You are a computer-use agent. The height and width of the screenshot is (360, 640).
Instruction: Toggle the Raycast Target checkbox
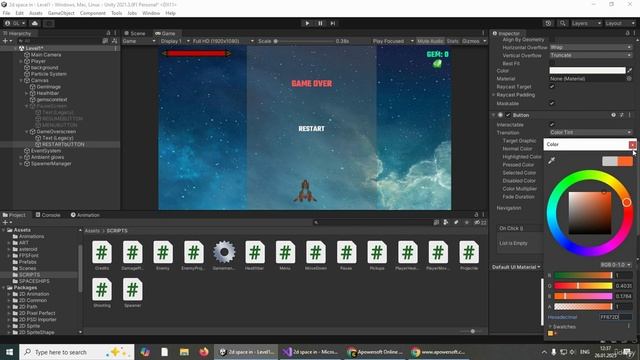point(552,87)
